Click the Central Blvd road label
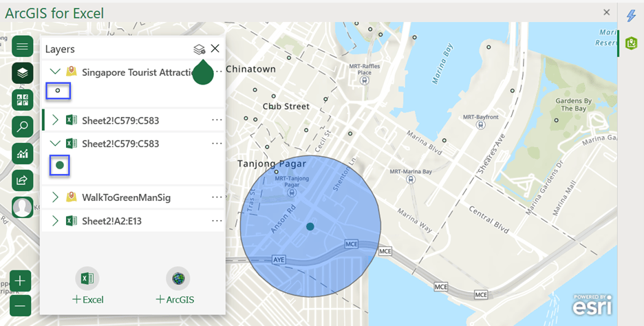 pos(489,219)
